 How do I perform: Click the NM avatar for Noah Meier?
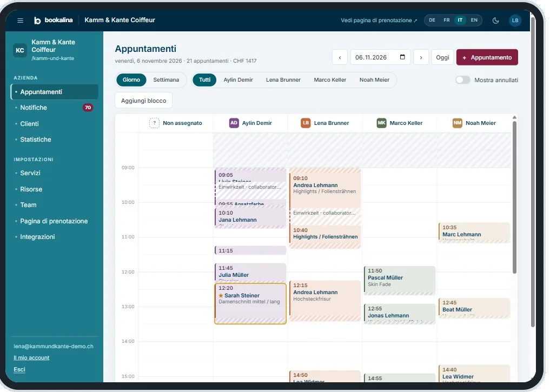(x=458, y=123)
